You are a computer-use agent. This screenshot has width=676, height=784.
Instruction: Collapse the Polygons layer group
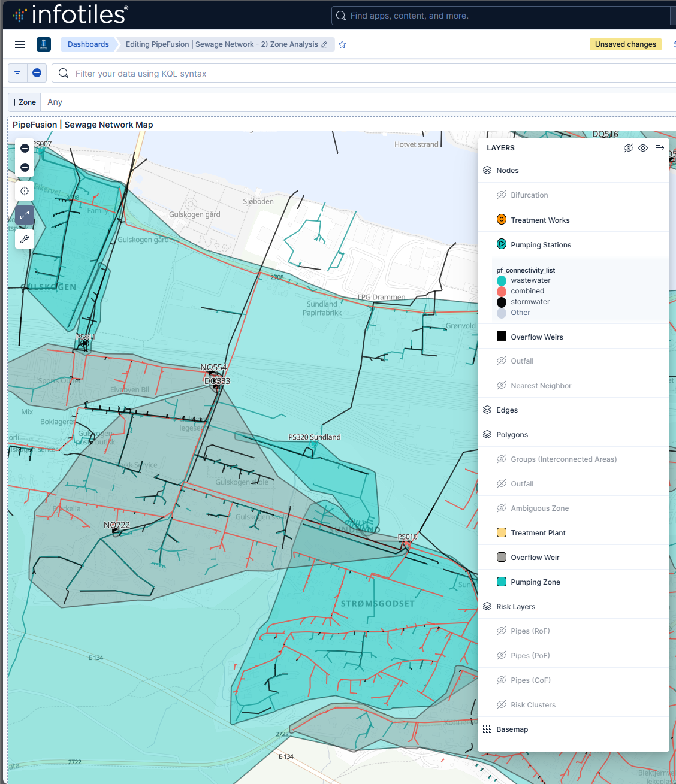point(487,434)
